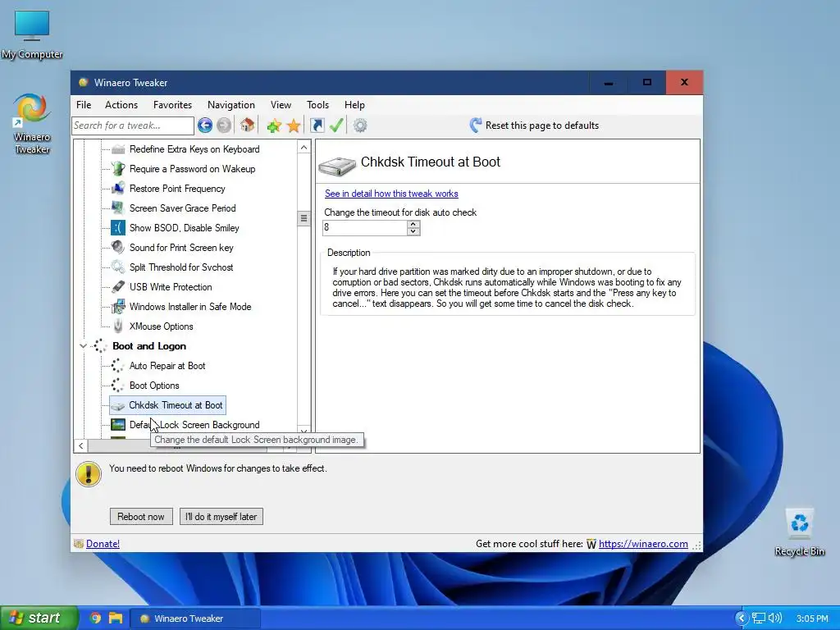Viewport: 840px width, 630px height.
Task: Launch Chrome from the quick launch bar
Action: (95, 619)
